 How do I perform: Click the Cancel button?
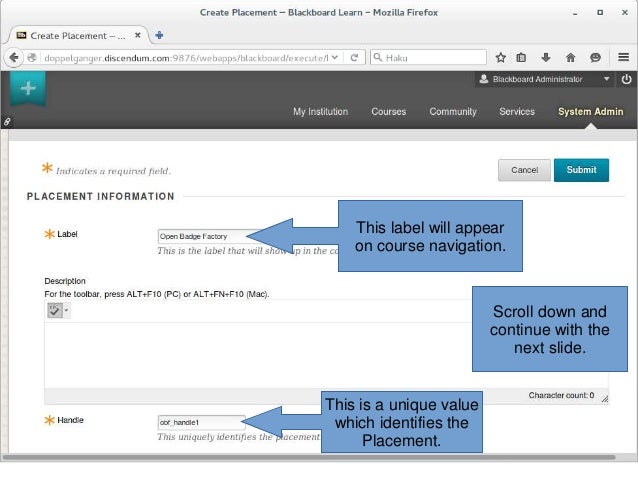[x=524, y=170]
